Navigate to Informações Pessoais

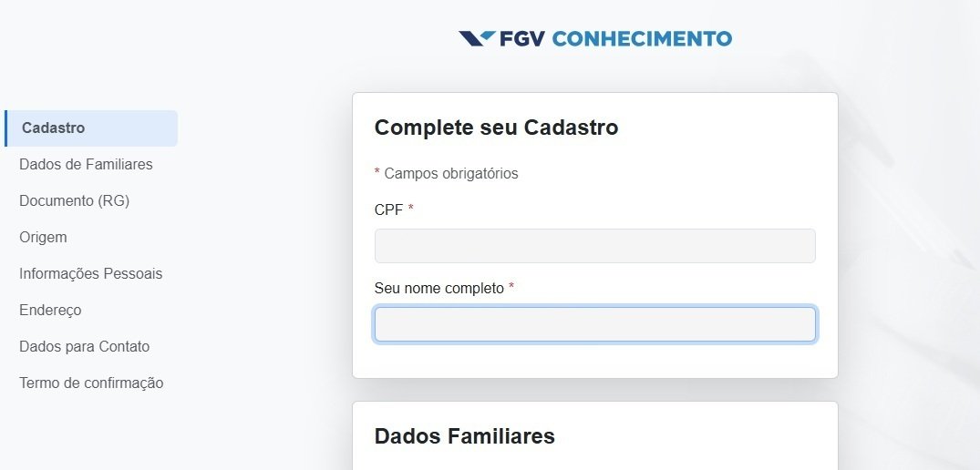90,273
